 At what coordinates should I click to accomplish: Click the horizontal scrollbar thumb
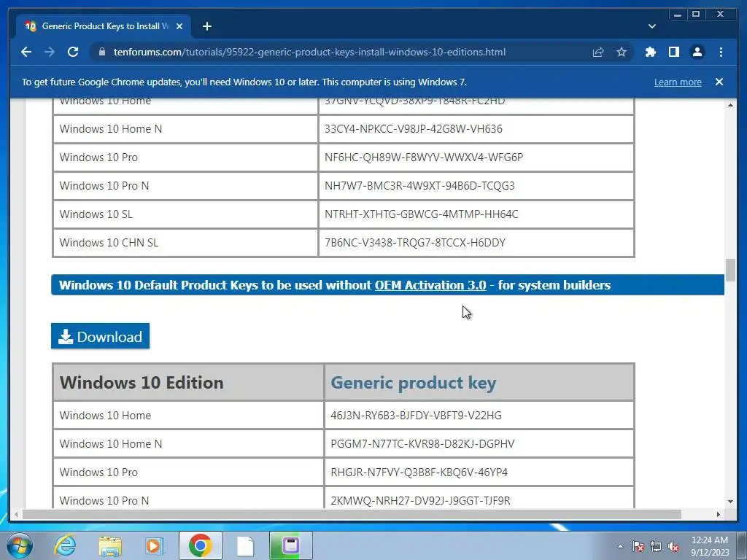(352, 514)
